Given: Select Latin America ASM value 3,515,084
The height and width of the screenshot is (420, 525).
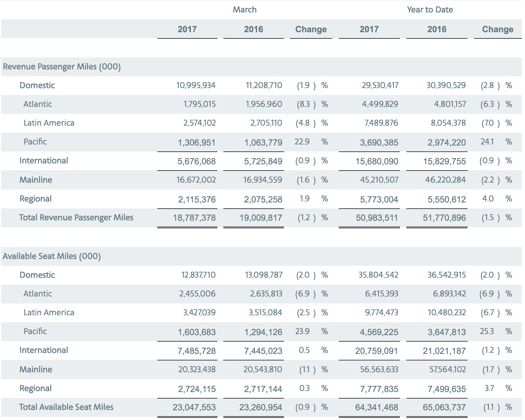Looking at the screenshot, I should coord(265,313).
